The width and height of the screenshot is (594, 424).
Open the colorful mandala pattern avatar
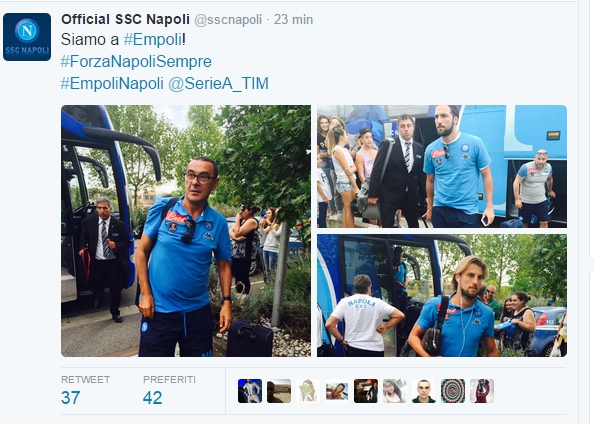click(453, 391)
